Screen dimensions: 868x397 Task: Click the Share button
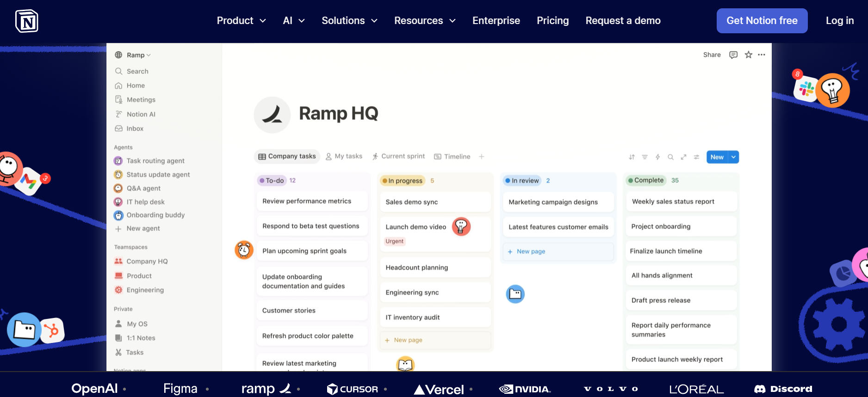(x=712, y=55)
